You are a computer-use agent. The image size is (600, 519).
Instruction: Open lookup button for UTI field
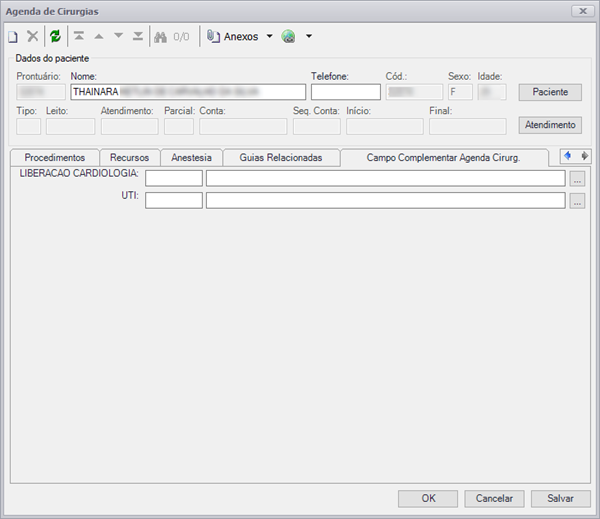coord(577,201)
